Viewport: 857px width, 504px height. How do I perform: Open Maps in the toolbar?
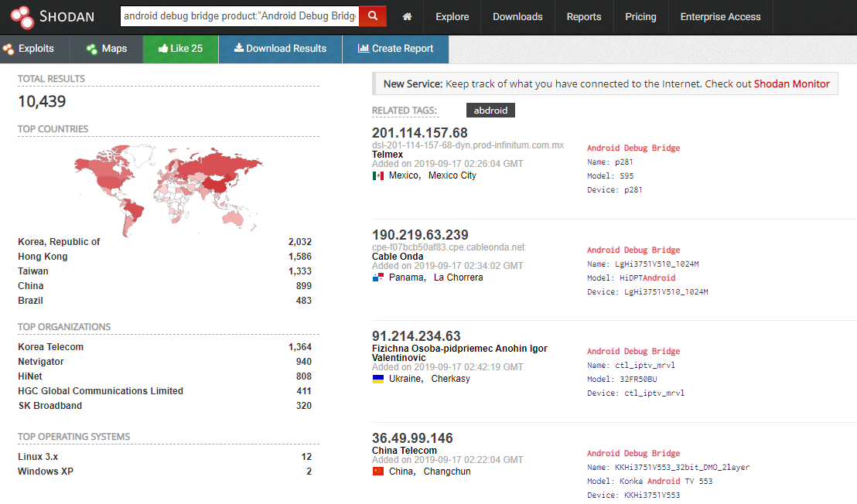[x=107, y=49]
